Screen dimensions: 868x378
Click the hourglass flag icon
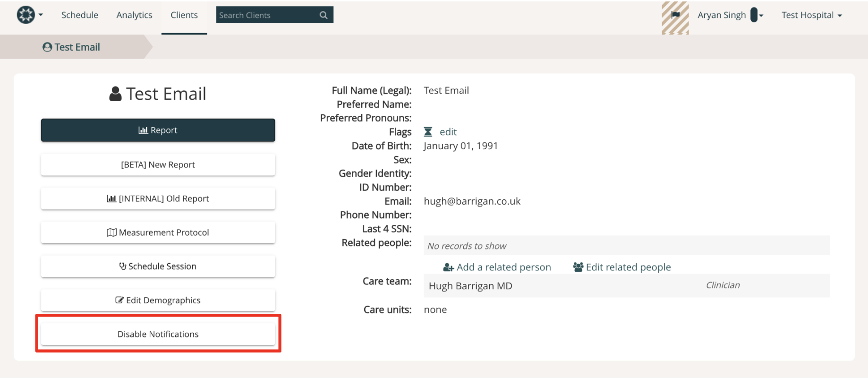tap(428, 132)
